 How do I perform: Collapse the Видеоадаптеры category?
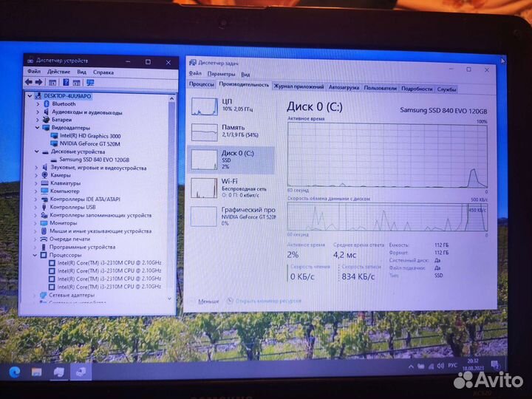click(x=38, y=128)
